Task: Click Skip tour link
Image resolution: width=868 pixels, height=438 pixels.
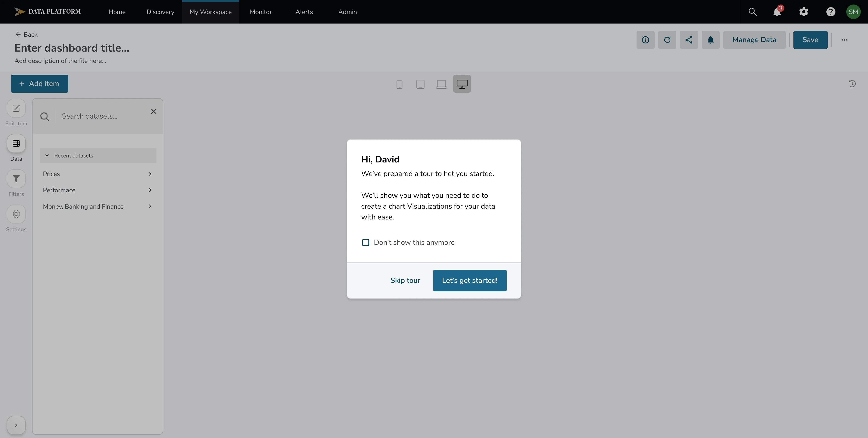Action: click(405, 281)
